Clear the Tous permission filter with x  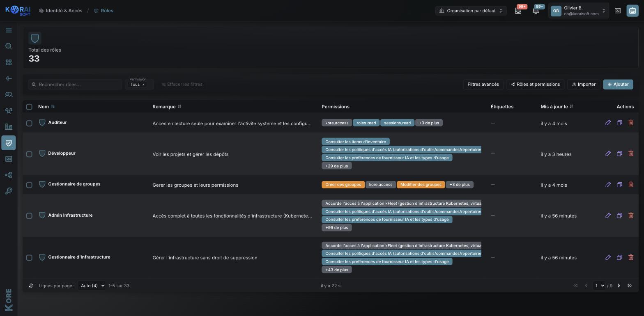click(143, 85)
